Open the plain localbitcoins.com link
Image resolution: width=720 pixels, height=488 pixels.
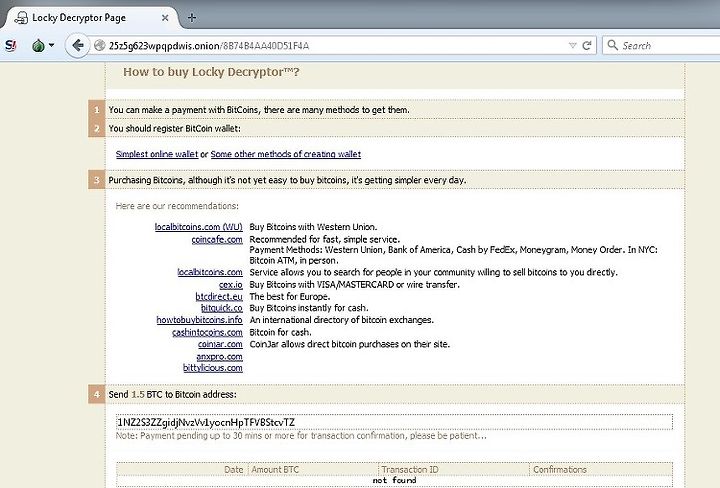pyautogui.click(x=210, y=272)
